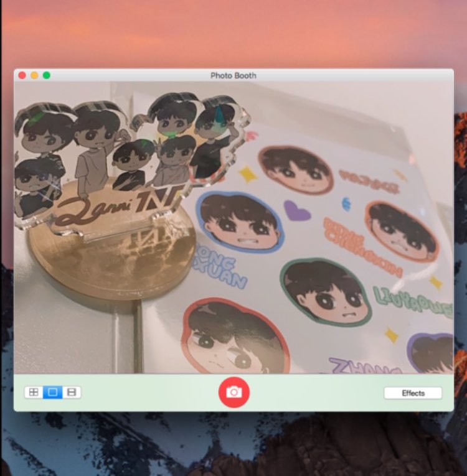The height and width of the screenshot is (476, 467).
Task: Switch to movie clip recording mode icon
Action: point(72,392)
